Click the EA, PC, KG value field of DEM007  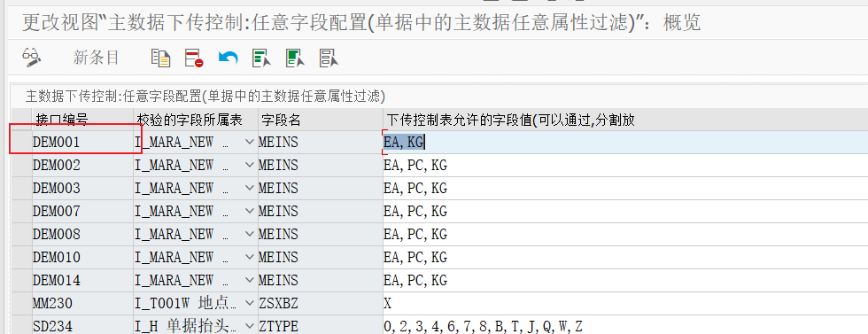click(x=625, y=211)
